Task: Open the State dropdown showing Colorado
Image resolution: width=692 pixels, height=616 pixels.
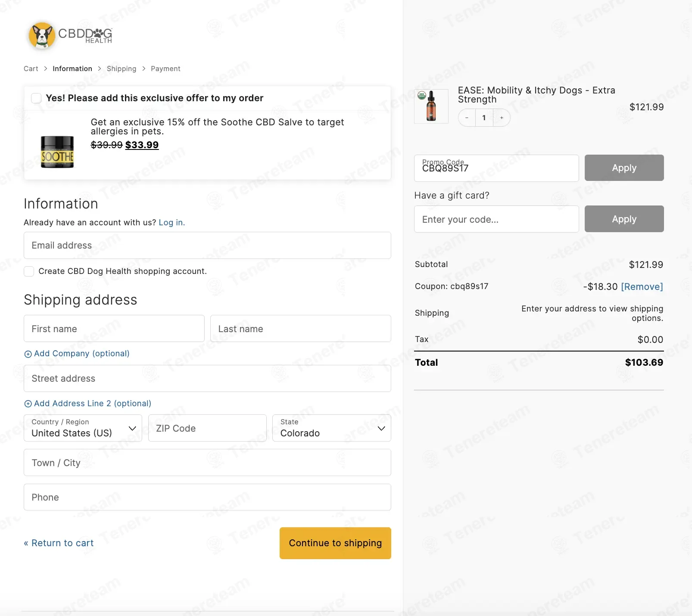Action: pos(332,428)
